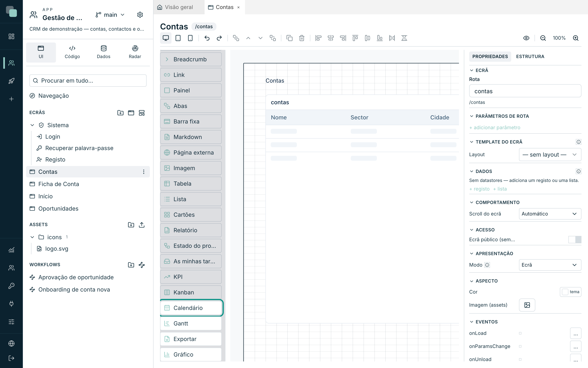Open onLoad event editor button

coord(576,333)
